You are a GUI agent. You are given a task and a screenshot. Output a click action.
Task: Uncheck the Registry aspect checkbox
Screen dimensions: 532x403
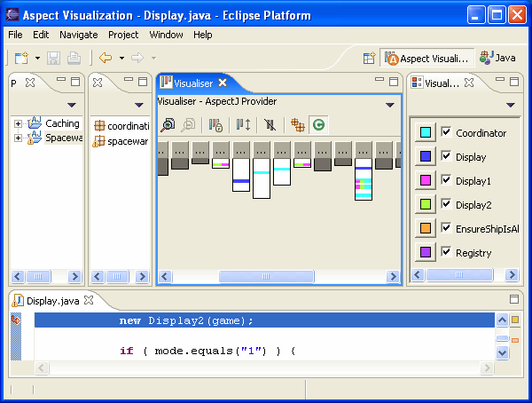[446, 251]
